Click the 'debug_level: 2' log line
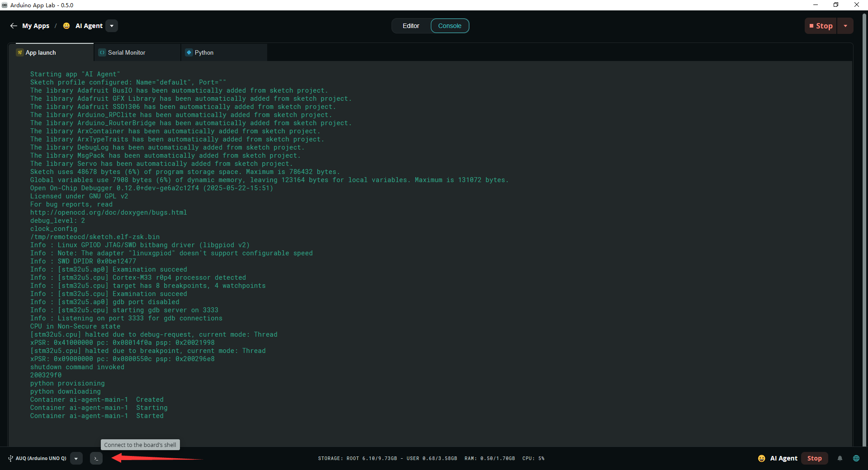 [x=57, y=221]
